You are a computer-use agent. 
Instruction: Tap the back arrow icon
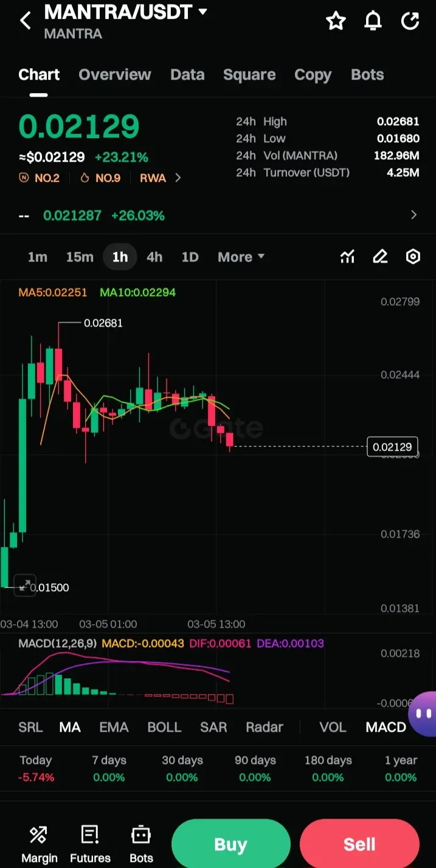click(25, 21)
